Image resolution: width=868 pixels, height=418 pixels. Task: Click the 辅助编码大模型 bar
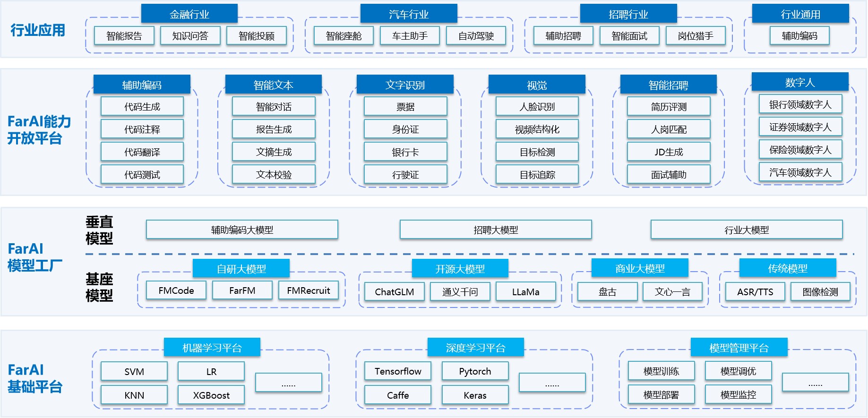pyautogui.click(x=242, y=230)
